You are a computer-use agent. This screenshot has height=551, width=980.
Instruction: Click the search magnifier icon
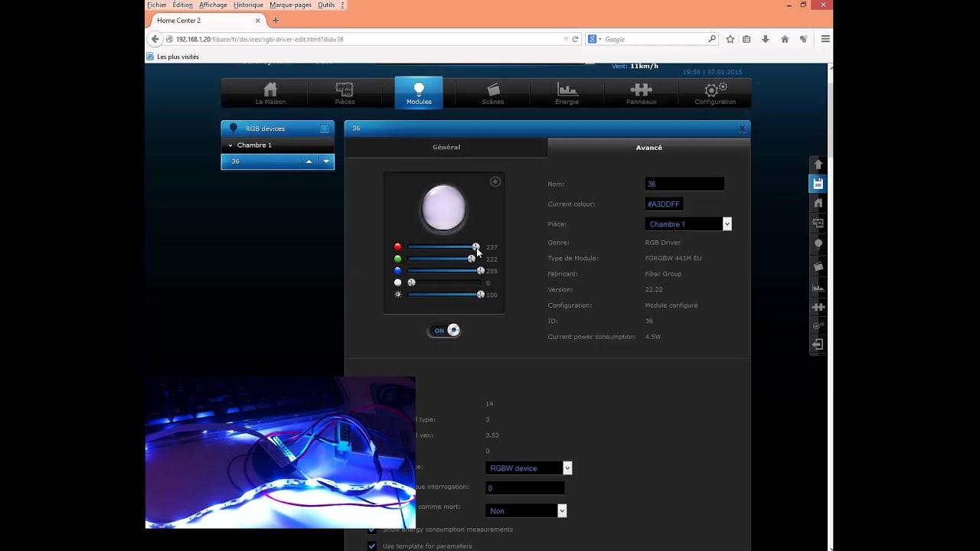[712, 39]
